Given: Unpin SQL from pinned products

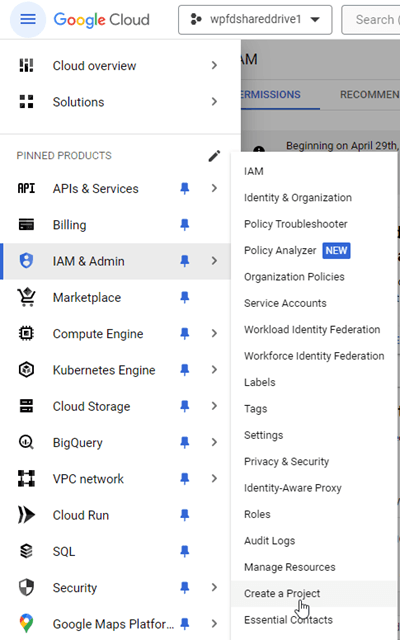Looking at the screenshot, I should click(185, 551).
